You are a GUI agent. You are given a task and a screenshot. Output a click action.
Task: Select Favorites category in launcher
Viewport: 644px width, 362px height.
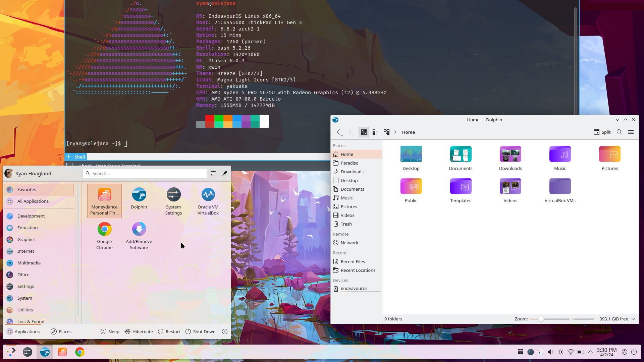pos(39,189)
